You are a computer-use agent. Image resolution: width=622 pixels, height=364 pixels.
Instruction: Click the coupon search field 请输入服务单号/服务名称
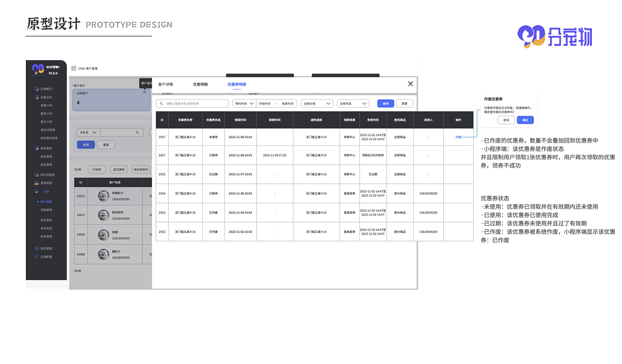(192, 103)
